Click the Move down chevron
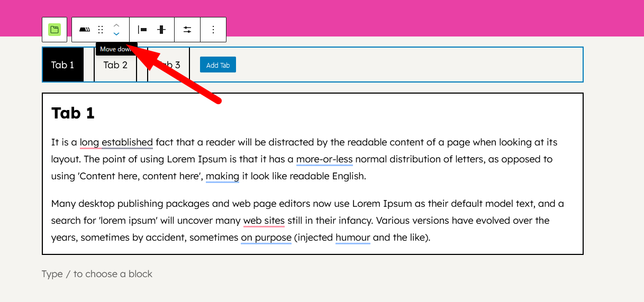The image size is (644, 302). coord(116,34)
